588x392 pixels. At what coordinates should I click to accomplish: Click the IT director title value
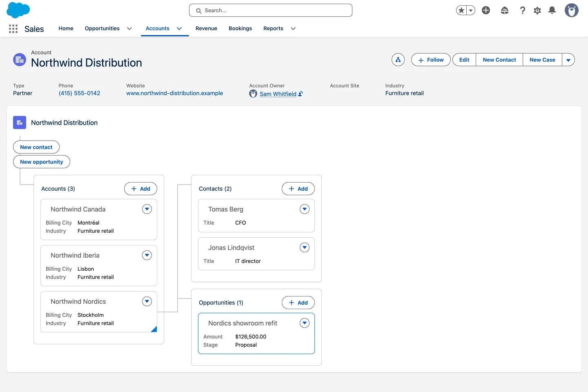[248, 261]
